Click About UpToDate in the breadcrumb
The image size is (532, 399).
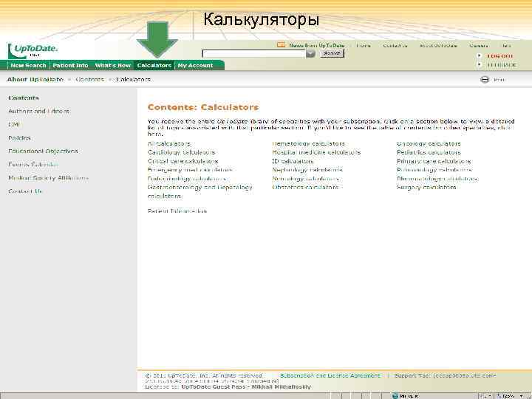tap(35, 79)
